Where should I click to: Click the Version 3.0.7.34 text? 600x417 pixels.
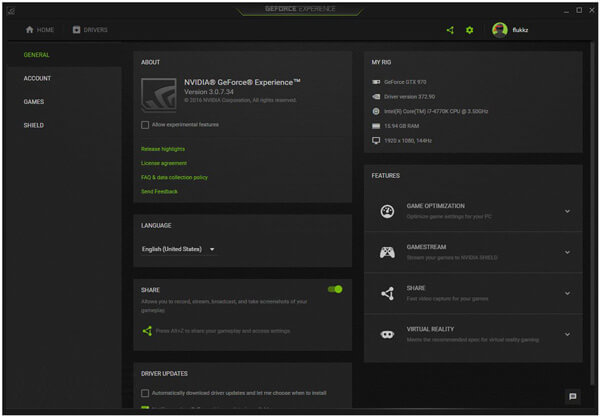click(209, 92)
